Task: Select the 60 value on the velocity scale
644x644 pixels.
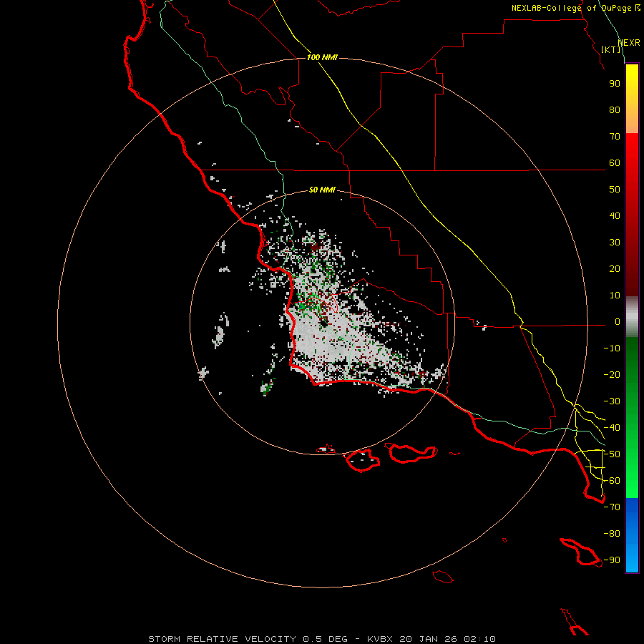Action: coord(615,163)
